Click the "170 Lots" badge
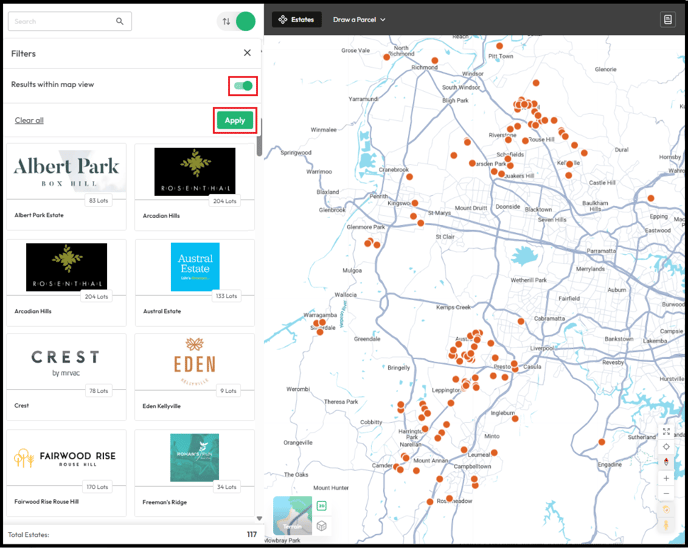This screenshot has height=548, width=688. pos(97,487)
